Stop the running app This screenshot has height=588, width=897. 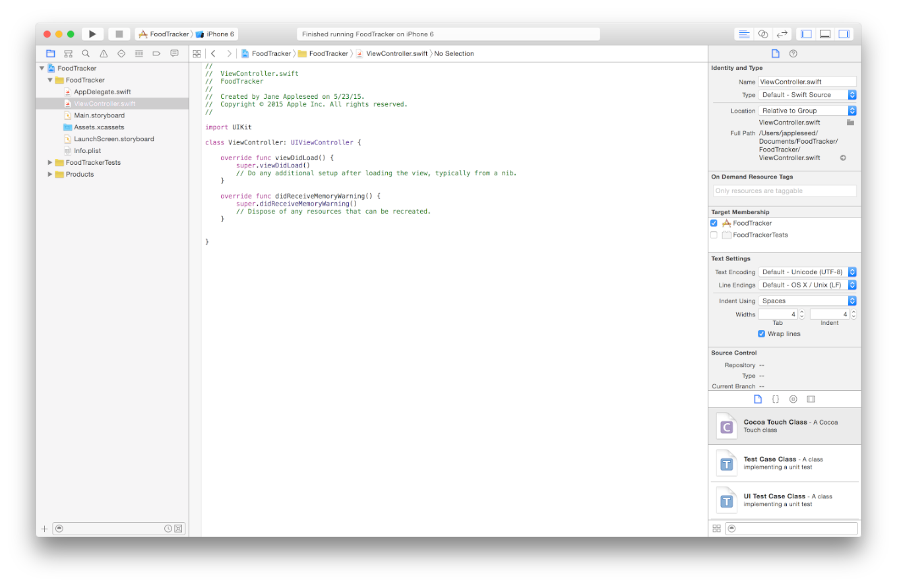pos(119,34)
